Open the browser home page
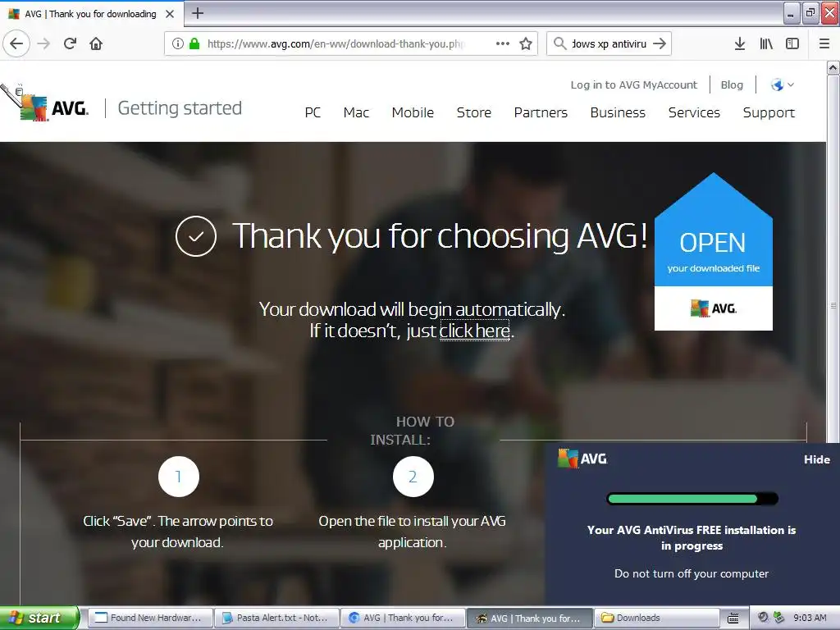 click(96, 43)
